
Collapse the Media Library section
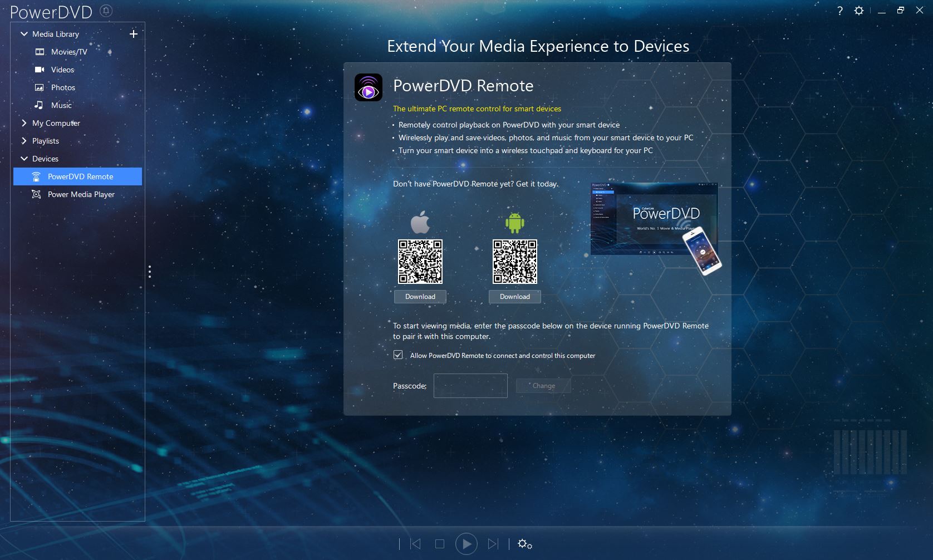pyautogui.click(x=23, y=33)
